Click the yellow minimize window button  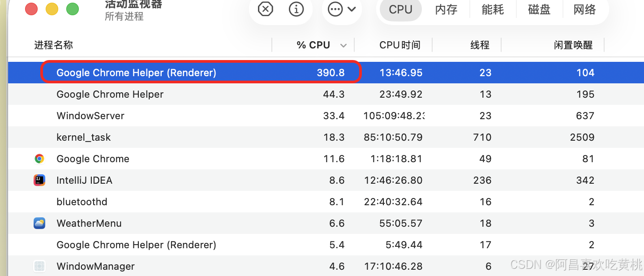(x=52, y=9)
